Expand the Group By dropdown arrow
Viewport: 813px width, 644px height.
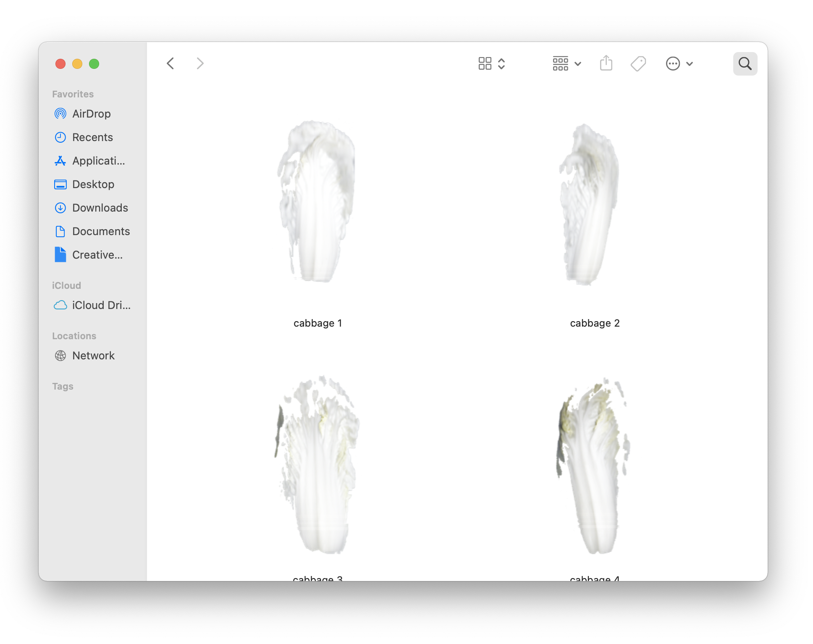(578, 64)
